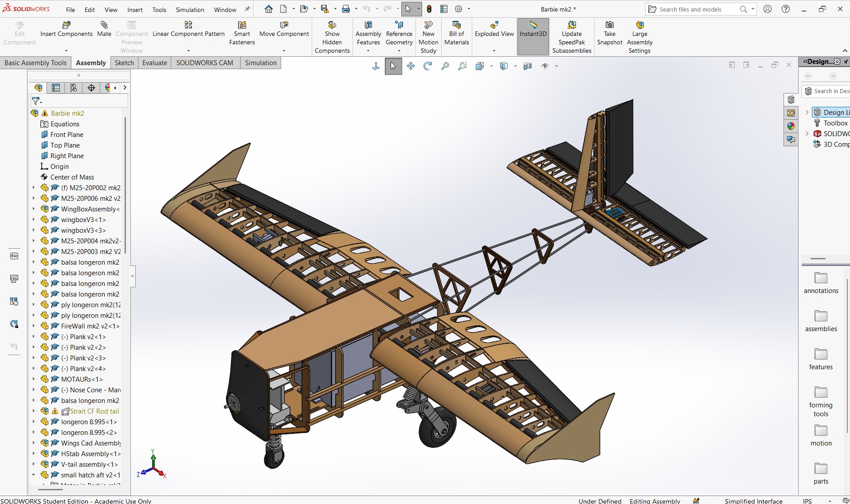Select MOTAURs<1> in the feature tree
The width and height of the screenshot is (850, 504).
pyautogui.click(x=82, y=379)
